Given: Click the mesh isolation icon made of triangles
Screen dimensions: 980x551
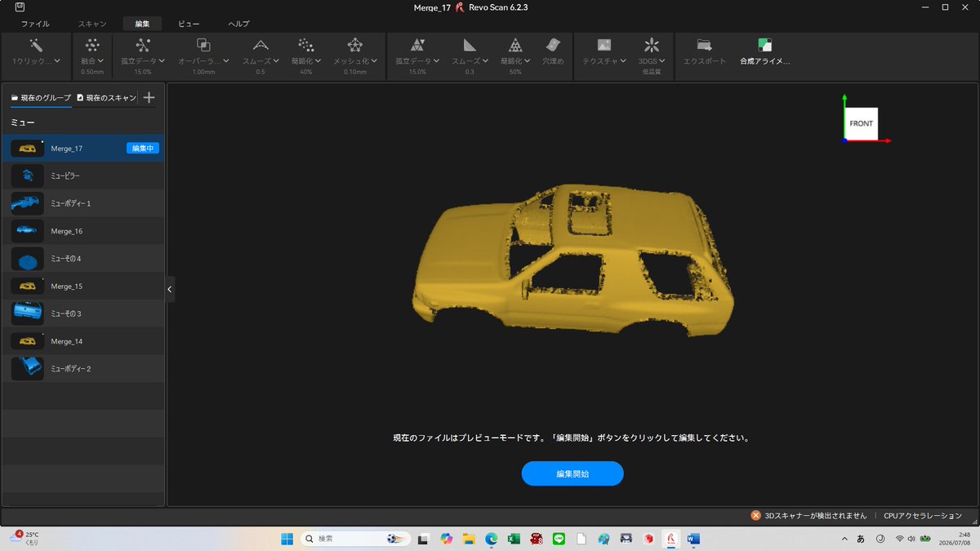Looking at the screenshot, I should point(417,45).
